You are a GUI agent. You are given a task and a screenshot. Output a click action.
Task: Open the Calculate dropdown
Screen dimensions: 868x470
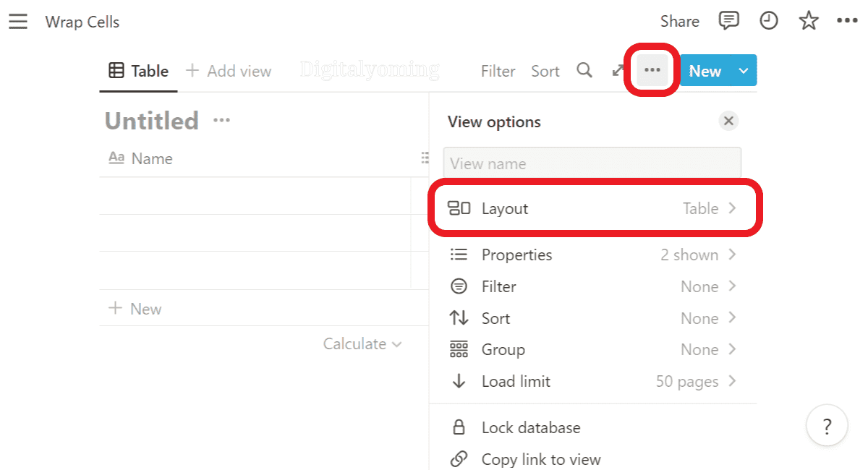[362, 344]
